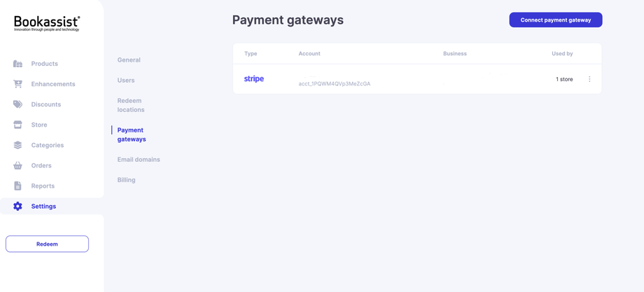Open the Users settings section
Screen dimensions: 644x292
126,80
